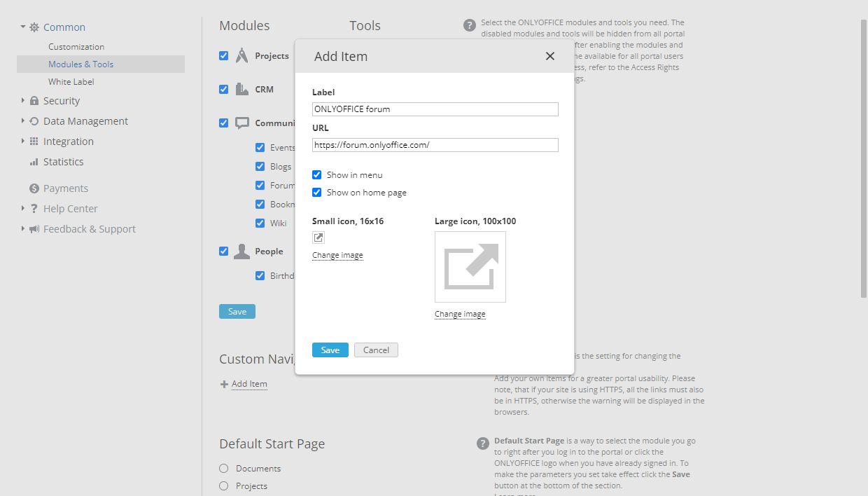This screenshot has height=496, width=868.
Task: Click the People module icon
Action: click(241, 250)
